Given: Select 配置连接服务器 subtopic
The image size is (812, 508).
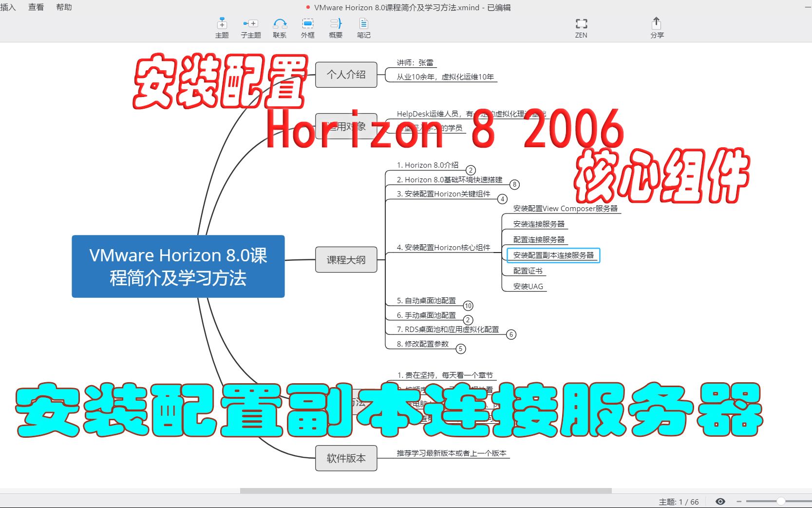Looking at the screenshot, I should [x=539, y=239].
